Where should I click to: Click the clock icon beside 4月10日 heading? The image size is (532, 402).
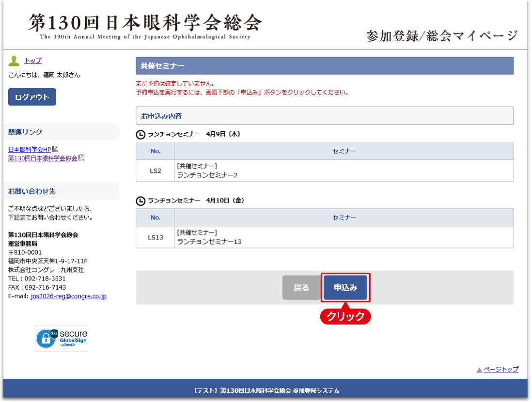pyautogui.click(x=141, y=201)
